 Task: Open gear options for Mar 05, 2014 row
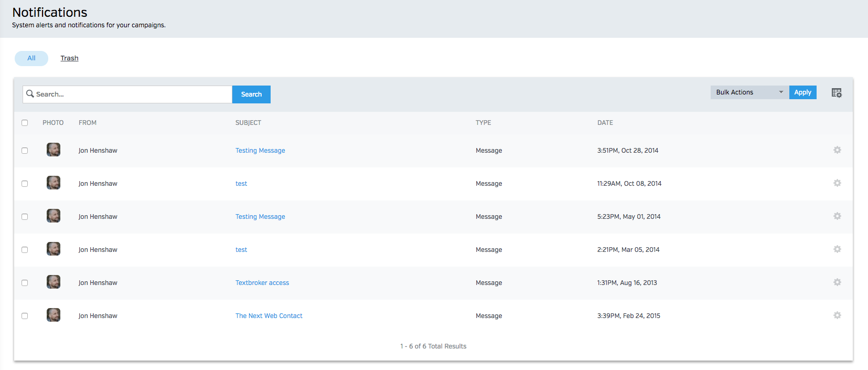coord(837,249)
